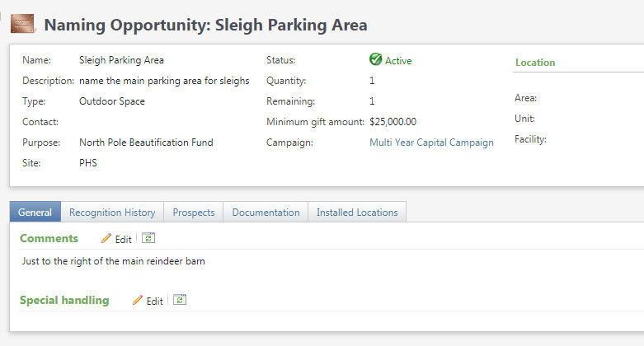Refresh the Comments section
The width and height of the screenshot is (644, 346).
pos(148,238)
